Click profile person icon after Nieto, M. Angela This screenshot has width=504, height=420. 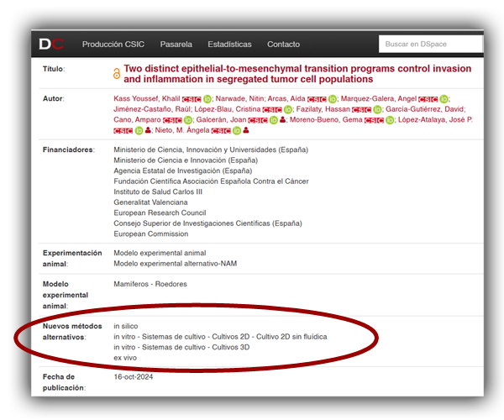[x=245, y=131]
